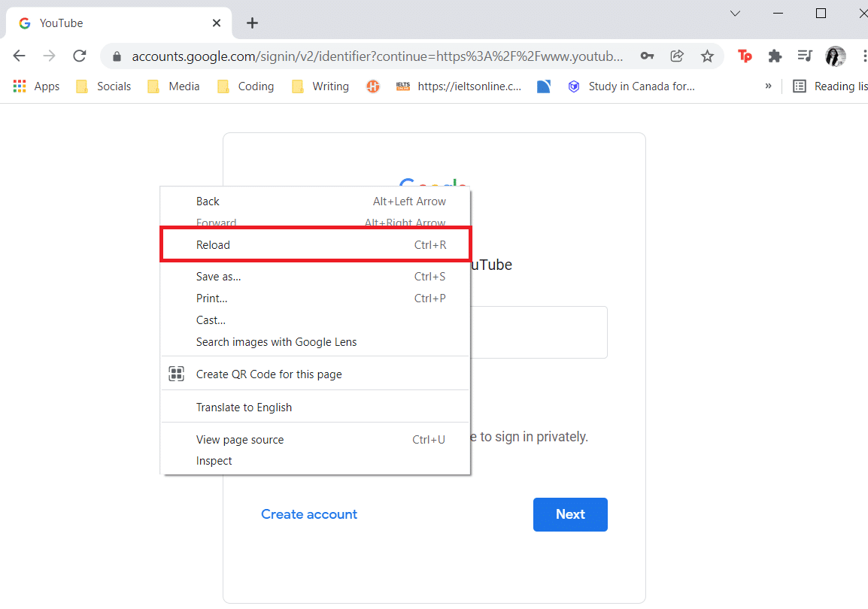Open the Writing bookmark folder

click(x=320, y=86)
